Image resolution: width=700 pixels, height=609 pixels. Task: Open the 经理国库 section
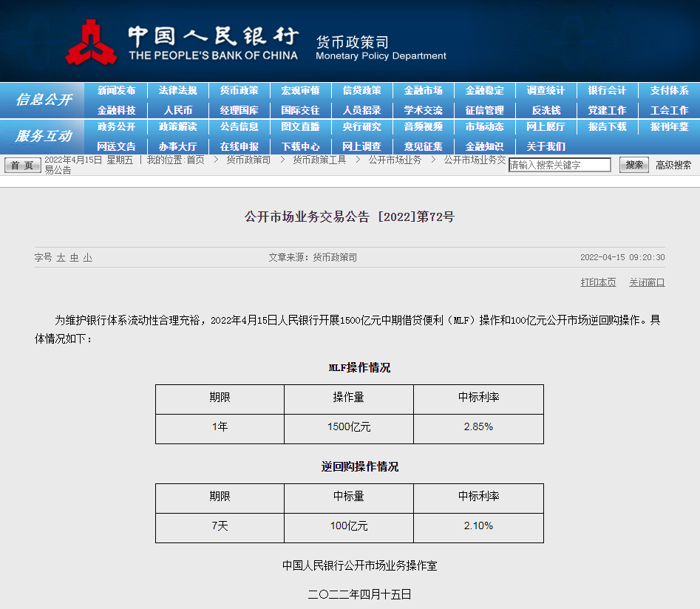click(239, 110)
